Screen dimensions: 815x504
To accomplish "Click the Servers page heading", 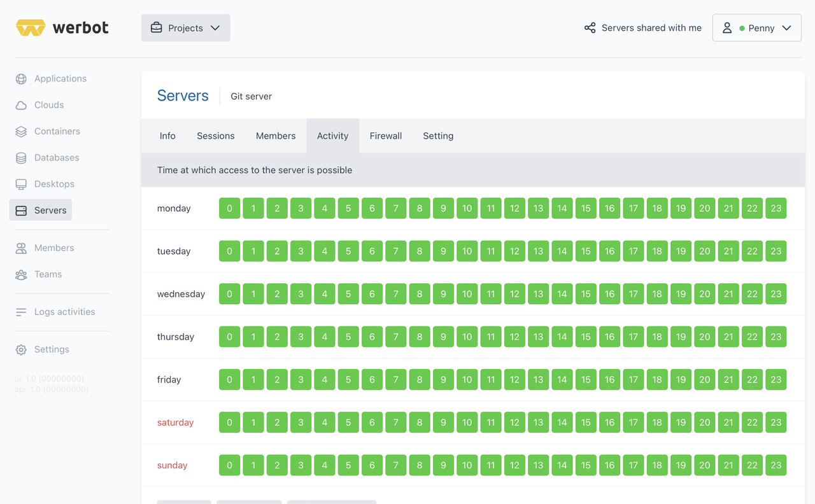I will pyautogui.click(x=183, y=96).
